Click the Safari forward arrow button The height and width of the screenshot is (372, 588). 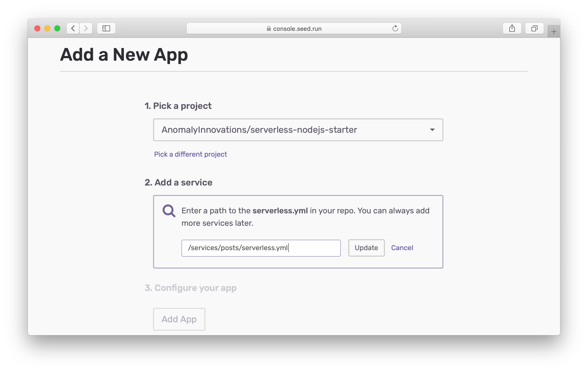(86, 28)
